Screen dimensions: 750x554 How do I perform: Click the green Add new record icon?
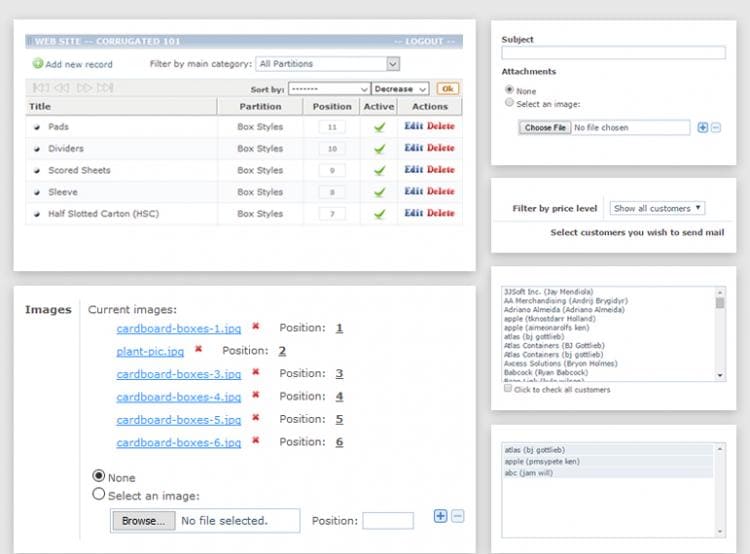click(38, 63)
